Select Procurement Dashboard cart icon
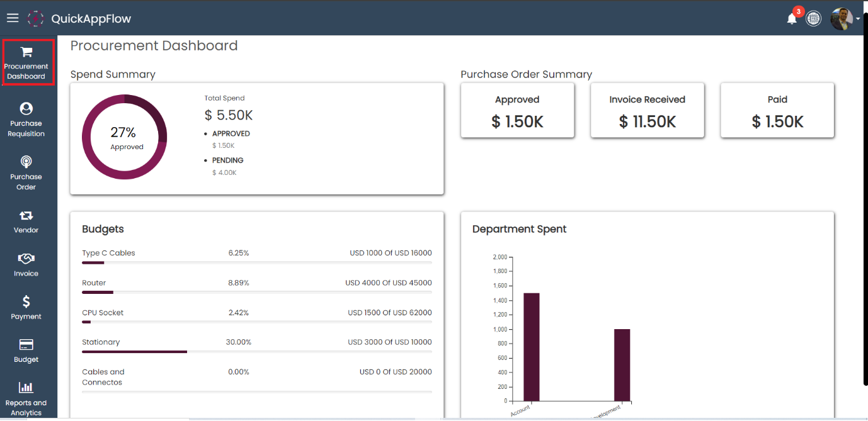 click(26, 52)
